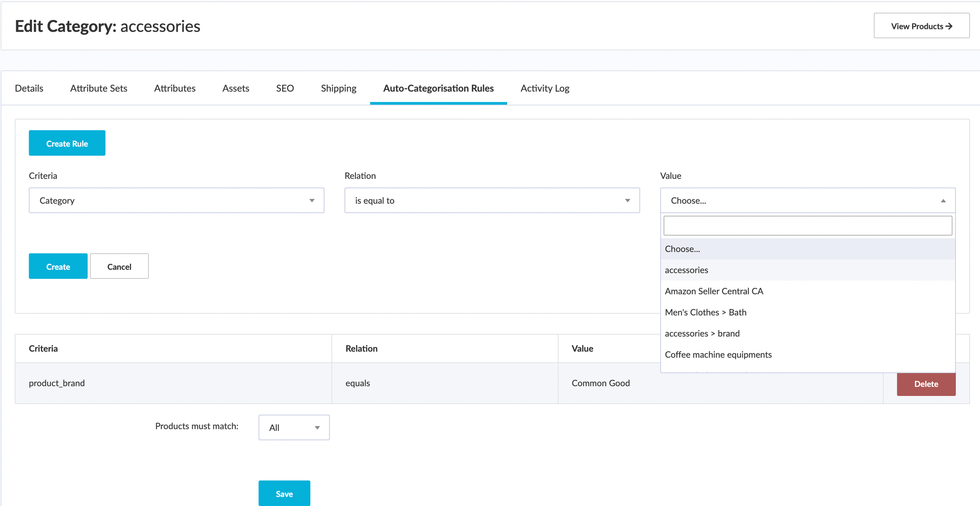Click the Create Rule button
The width and height of the screenshot is (980, 506).
(x=67, y=143)
